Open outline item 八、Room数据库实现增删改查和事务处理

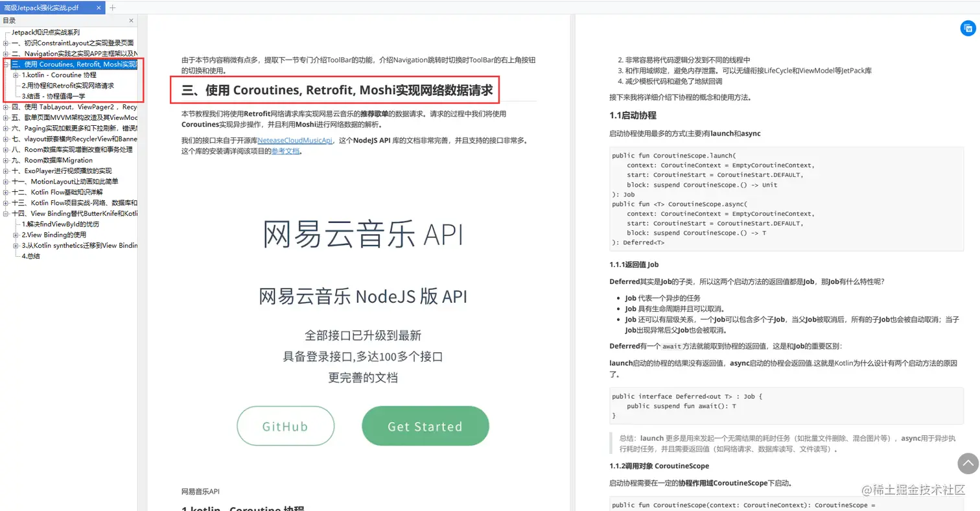pos(72,150)
